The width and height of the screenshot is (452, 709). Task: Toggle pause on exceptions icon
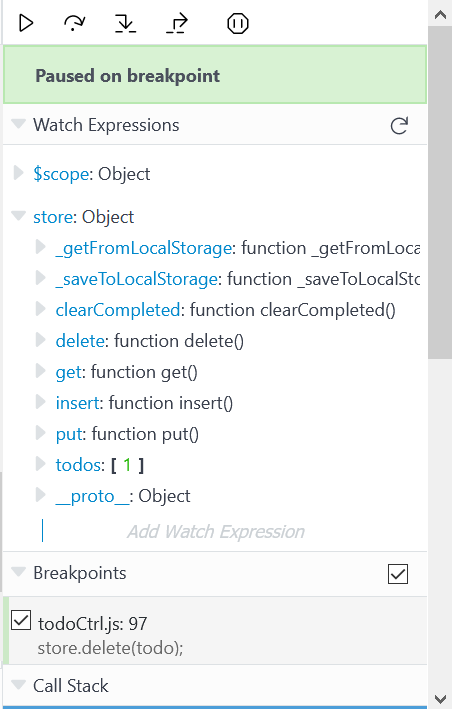click(x=238, y=24)
